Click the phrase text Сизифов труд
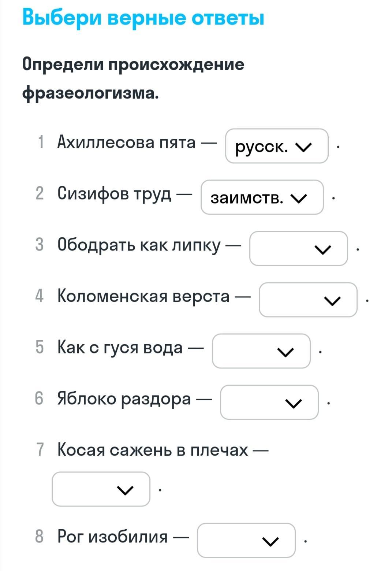The image size is (392, 571). [x=114, y=193]
